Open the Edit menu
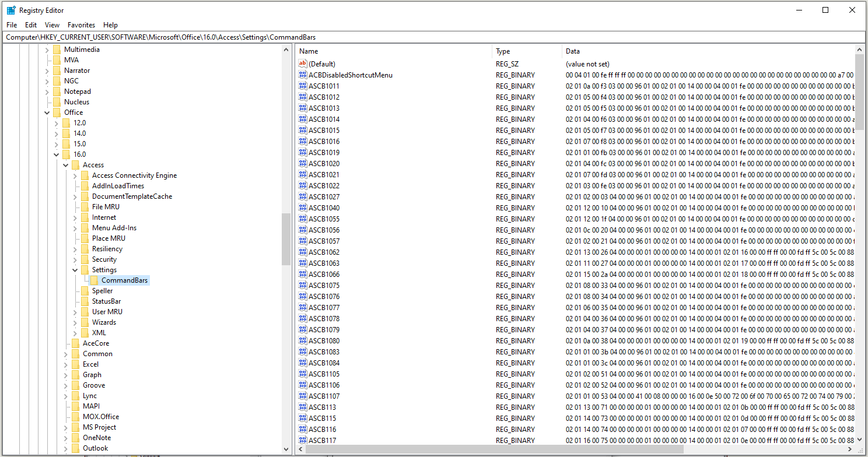The width and height of the screenshot is (868, 457). point(31,25)
